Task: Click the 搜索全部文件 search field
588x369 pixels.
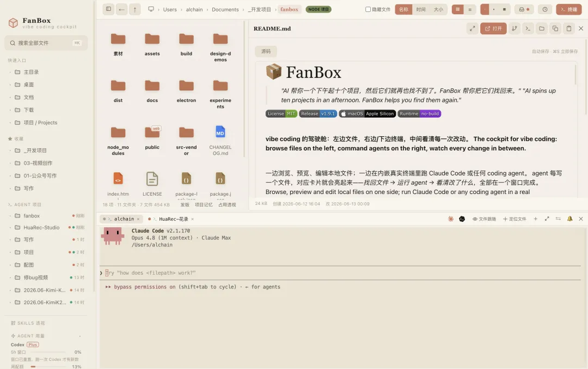Action: [46, 43]
